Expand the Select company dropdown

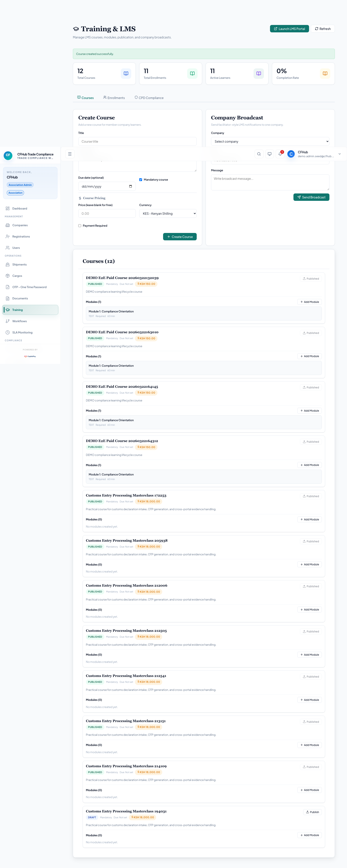(270, 142)
